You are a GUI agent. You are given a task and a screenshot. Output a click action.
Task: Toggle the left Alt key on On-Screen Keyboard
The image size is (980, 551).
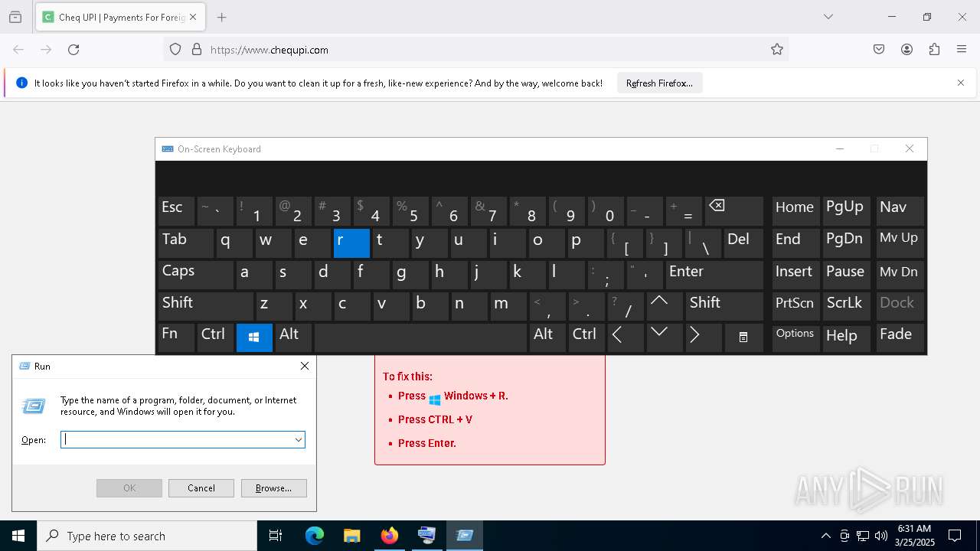tap(292, 337)
